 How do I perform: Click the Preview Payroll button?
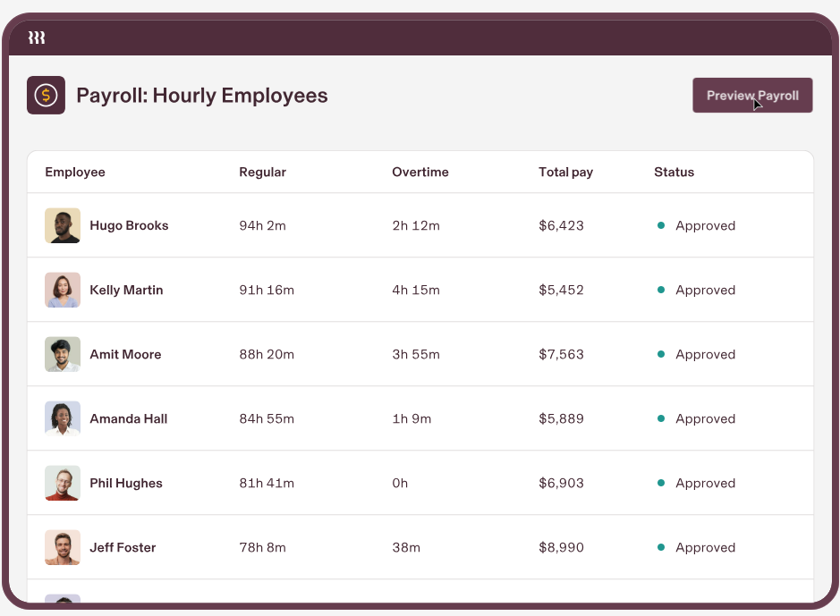(752, 96)
